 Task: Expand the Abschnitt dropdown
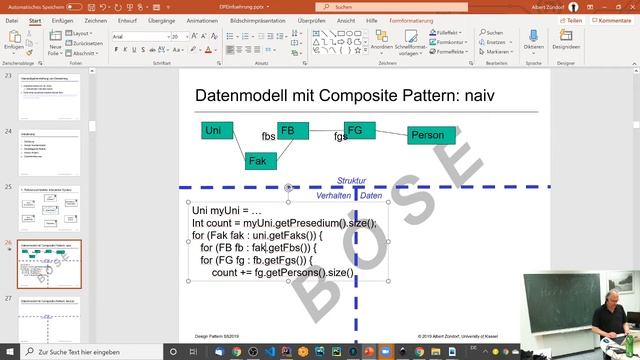point(82,53)
